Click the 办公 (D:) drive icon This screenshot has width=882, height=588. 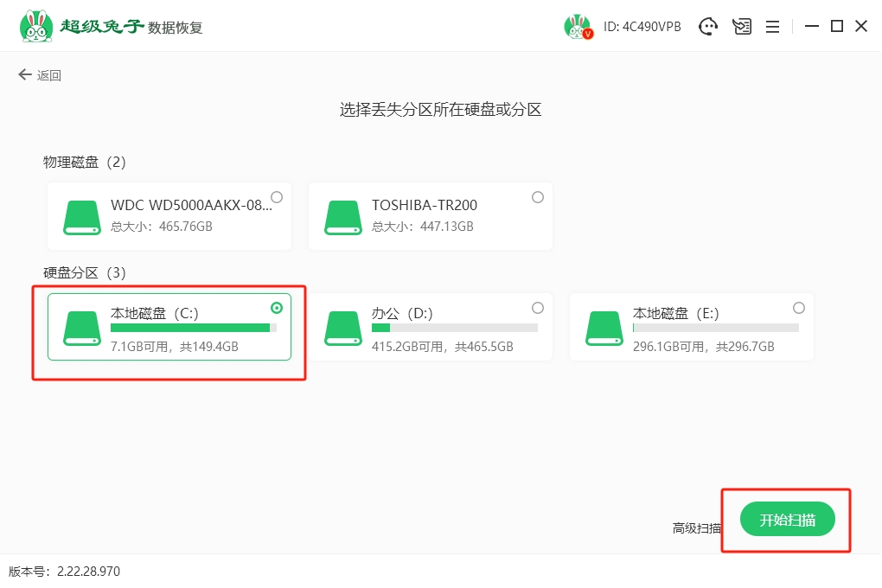[343, 328]
